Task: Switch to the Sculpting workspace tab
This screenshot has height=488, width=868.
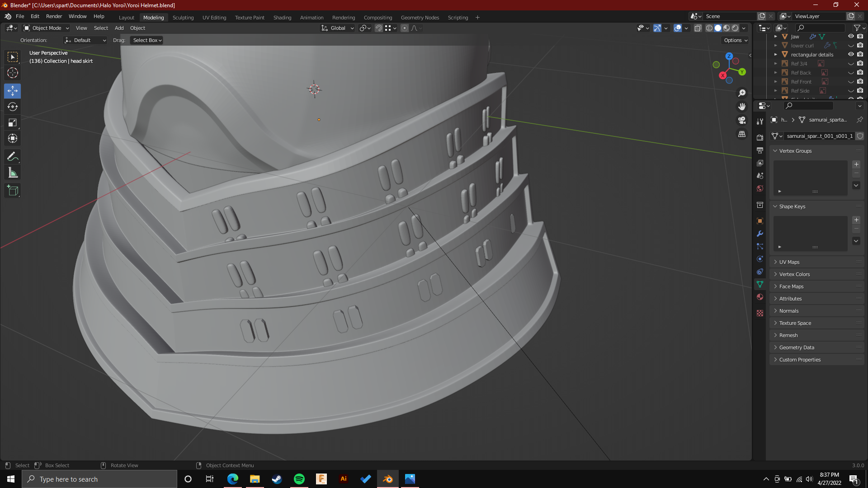Action: coord(183,18)
